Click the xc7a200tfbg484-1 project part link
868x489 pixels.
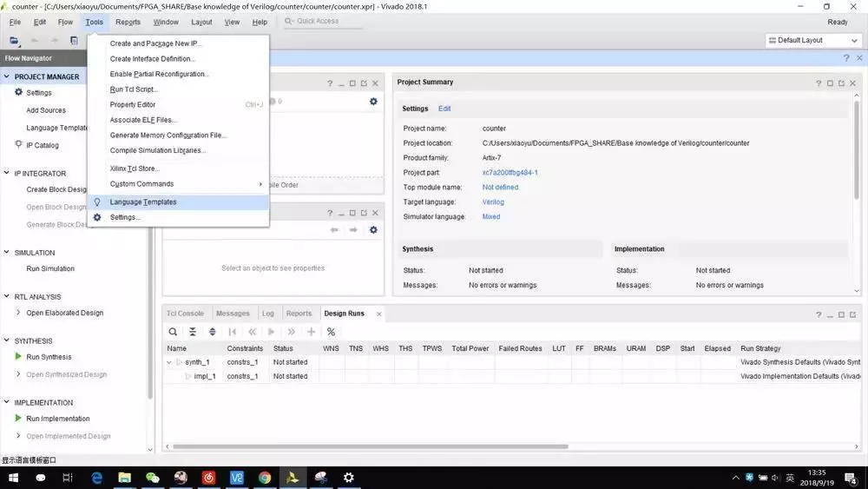point(510,173)
